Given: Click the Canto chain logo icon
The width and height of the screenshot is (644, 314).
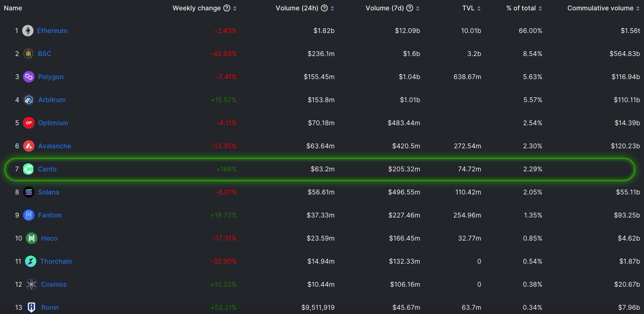Looking at the screenshot, I should [28, 169].
